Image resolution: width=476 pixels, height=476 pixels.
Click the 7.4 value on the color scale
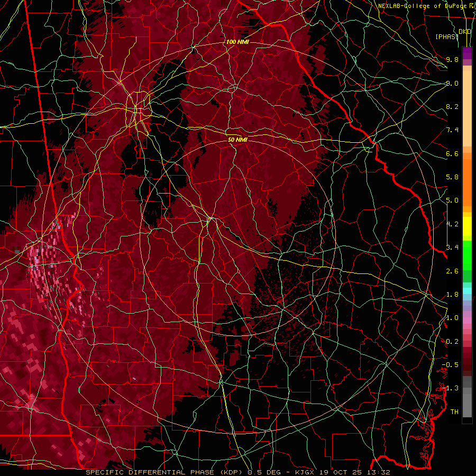(x=452, y=130)
